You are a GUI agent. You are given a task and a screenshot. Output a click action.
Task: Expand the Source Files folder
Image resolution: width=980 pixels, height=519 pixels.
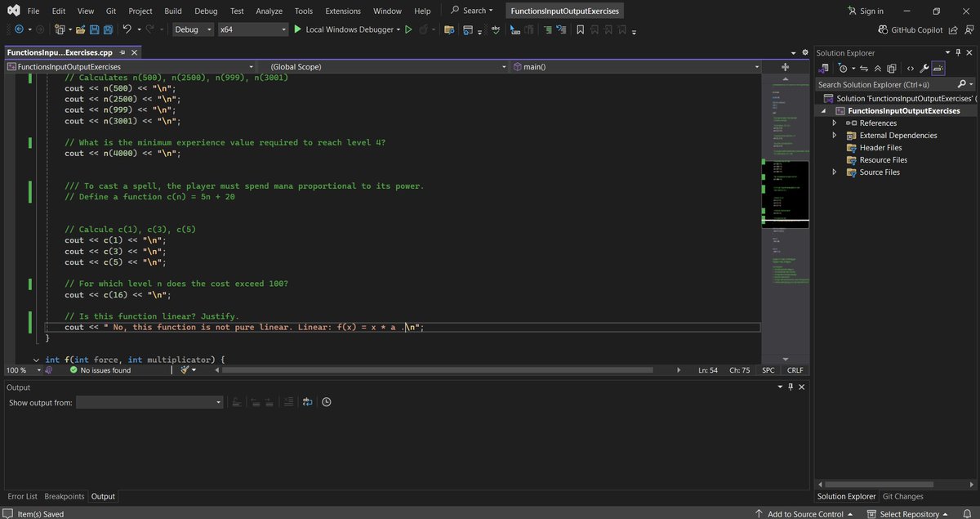click(834, 172)
